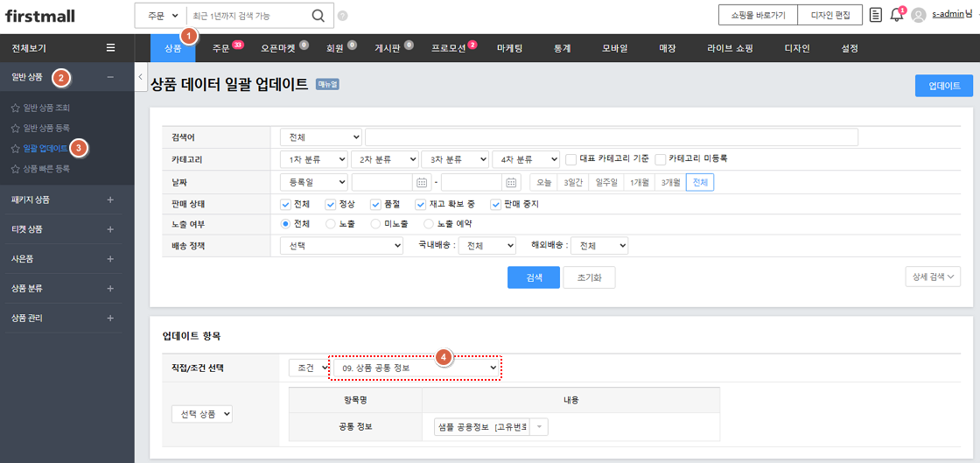
Task: Open the end date calendar icon
Action: click(x=511, y=182)
